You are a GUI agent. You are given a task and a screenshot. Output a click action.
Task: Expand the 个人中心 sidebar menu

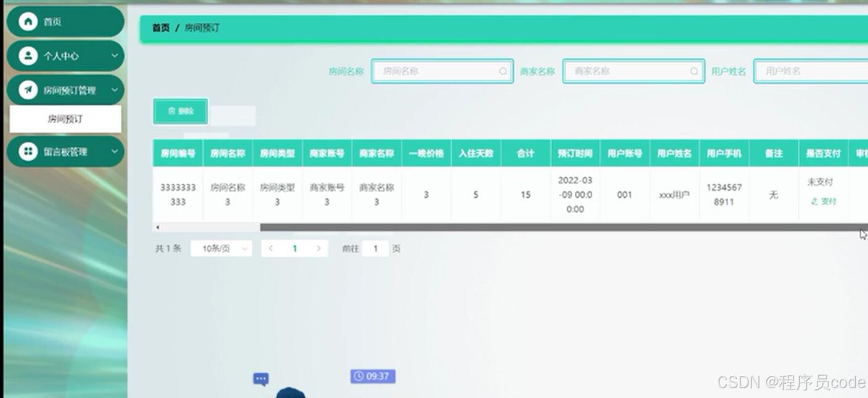(x=65, y=55)
